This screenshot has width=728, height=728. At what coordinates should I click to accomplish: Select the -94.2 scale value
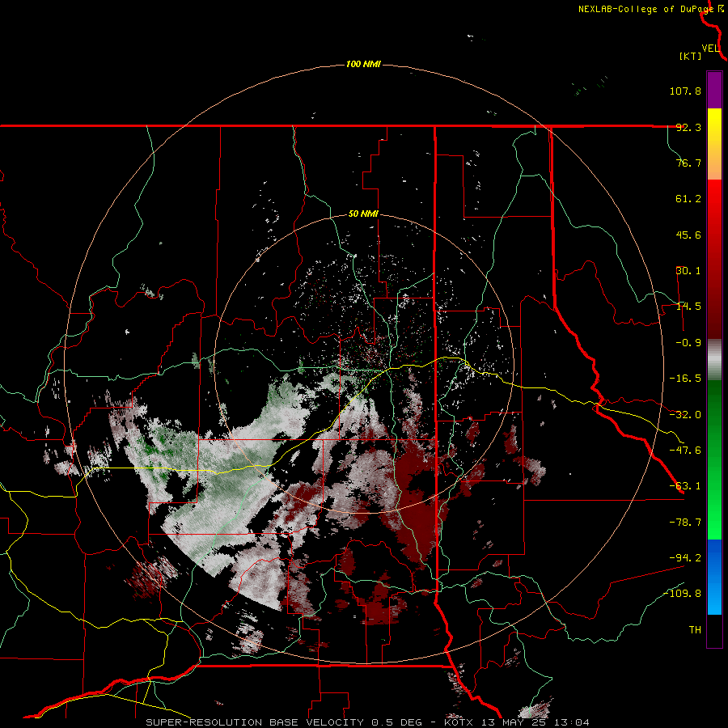[x=685, y=557]
